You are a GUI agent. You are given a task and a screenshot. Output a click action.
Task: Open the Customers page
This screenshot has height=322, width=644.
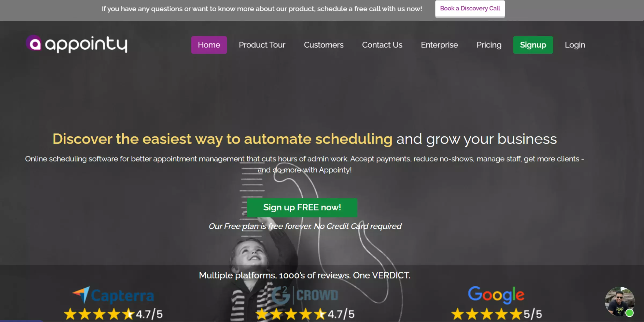coord(324,45)
